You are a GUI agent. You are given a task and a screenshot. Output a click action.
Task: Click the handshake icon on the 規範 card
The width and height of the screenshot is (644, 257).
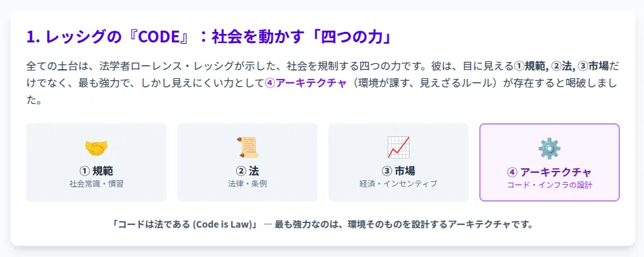tap(96, 147)
